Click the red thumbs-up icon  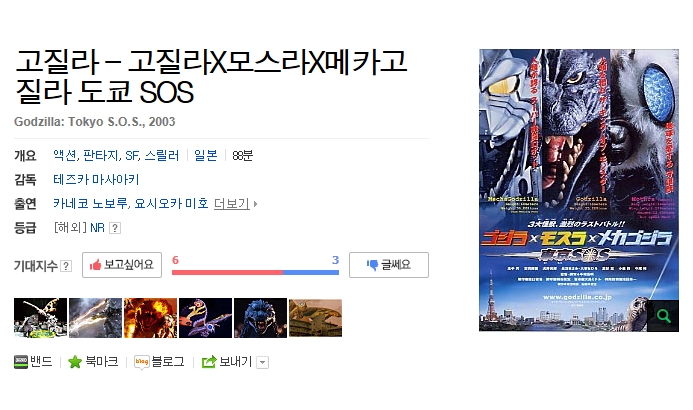pyautogui.click(x=95, y=265)
